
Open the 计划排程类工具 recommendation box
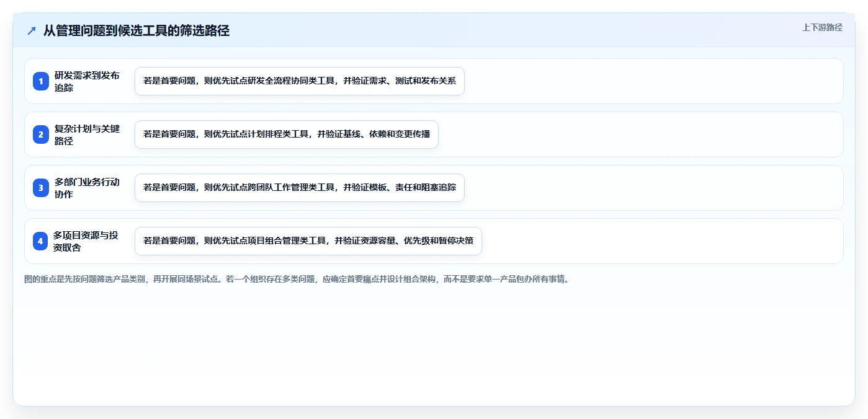point(287,135)
